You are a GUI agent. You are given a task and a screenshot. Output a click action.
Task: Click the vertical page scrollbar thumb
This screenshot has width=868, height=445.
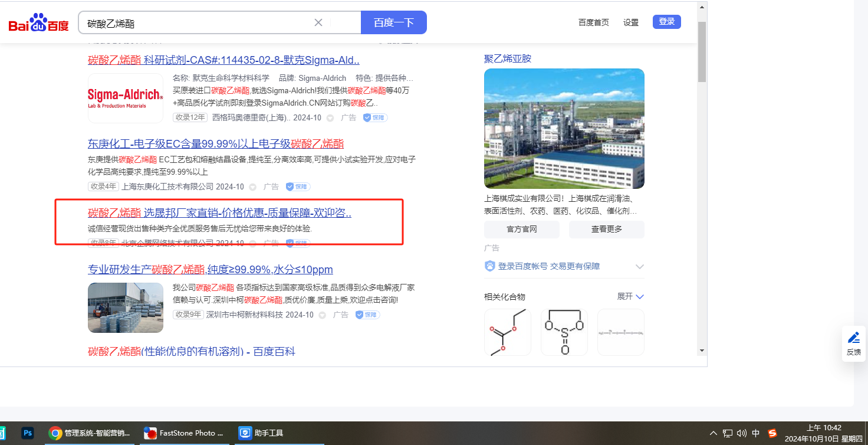coord(702,52)
